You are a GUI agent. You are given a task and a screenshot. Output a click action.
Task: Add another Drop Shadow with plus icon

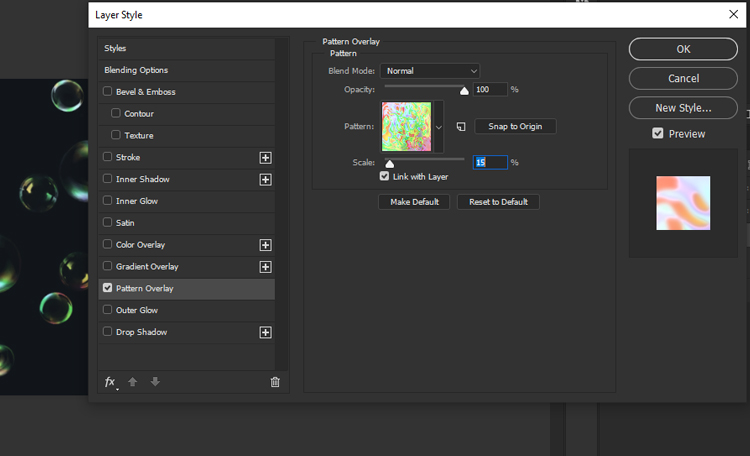(266, 332)
